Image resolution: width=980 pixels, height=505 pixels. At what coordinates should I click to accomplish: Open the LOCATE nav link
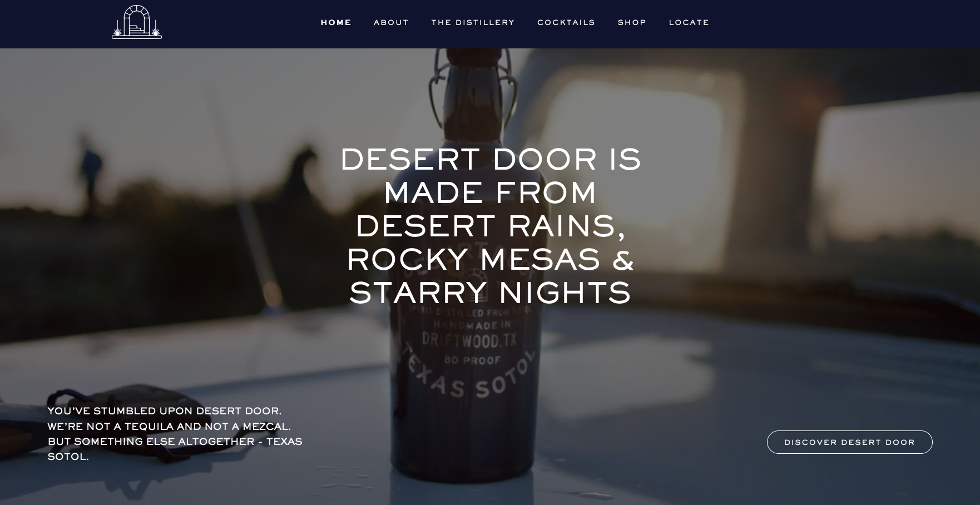tap(689, 22)
